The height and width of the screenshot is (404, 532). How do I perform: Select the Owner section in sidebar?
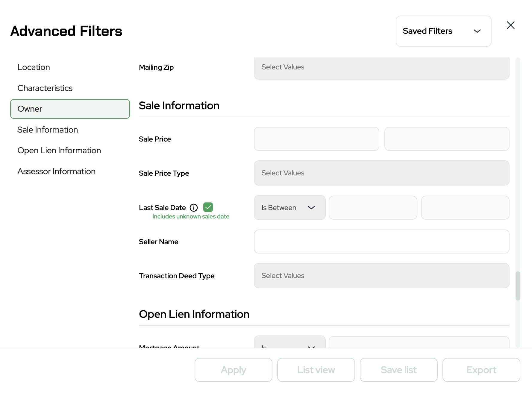[x=70, y=109]
